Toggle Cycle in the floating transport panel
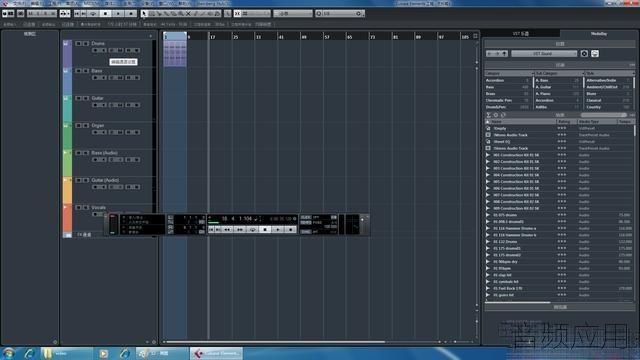 (253, 230)
